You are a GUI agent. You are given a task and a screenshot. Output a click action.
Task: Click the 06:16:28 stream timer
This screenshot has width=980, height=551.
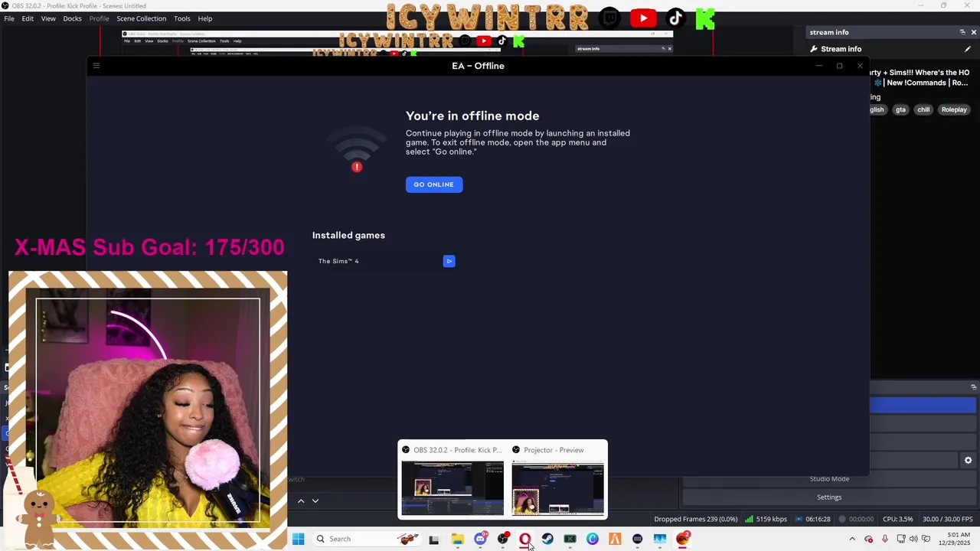[812, 519]
